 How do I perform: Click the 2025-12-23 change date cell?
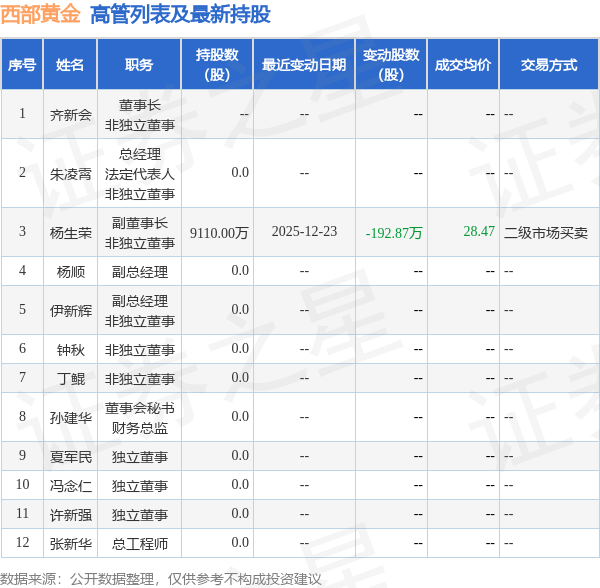(x=304, y=232)
